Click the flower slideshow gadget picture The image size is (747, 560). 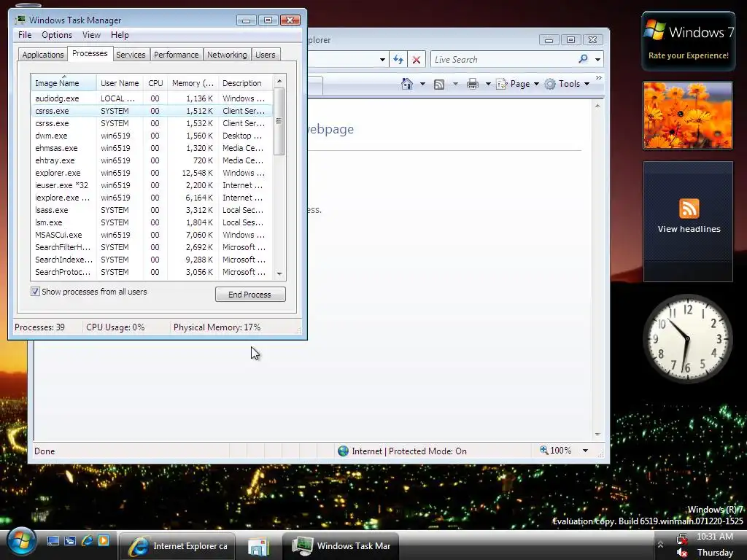[688, 115]
